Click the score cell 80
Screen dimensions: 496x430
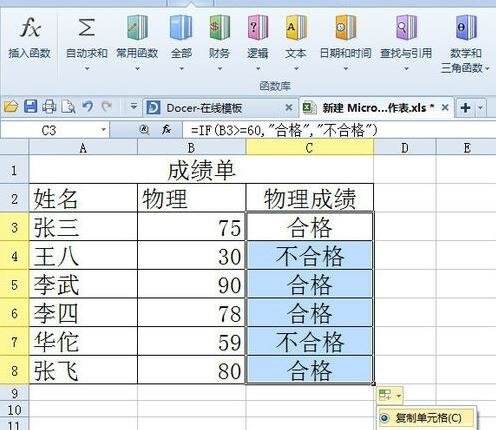pyautogui.click(x=192, y=370)
